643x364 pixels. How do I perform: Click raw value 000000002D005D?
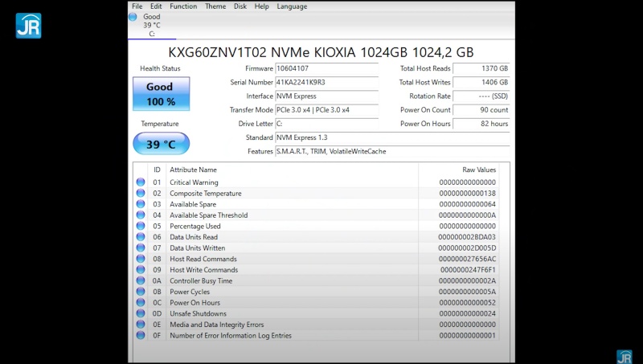[467, 248]
